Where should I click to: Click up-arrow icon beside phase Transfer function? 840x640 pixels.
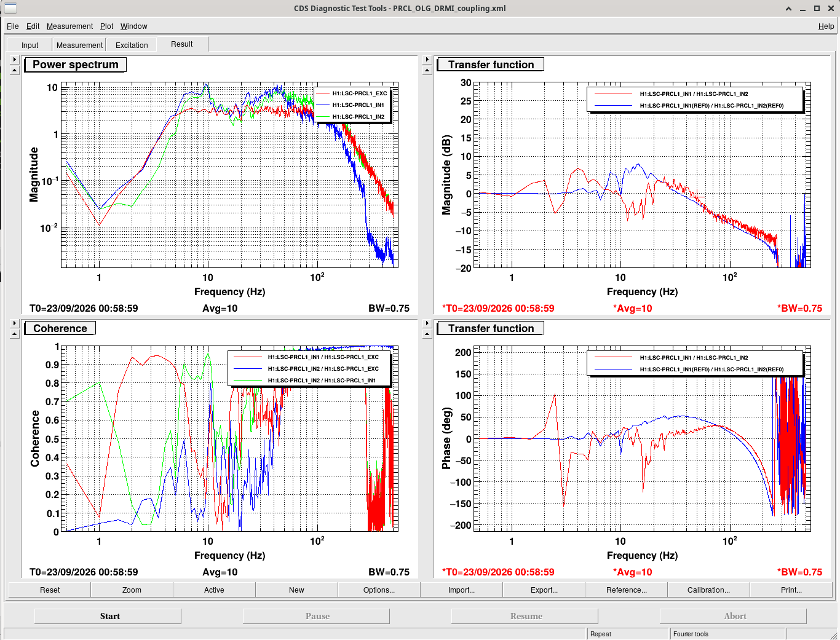click(427, 334)
